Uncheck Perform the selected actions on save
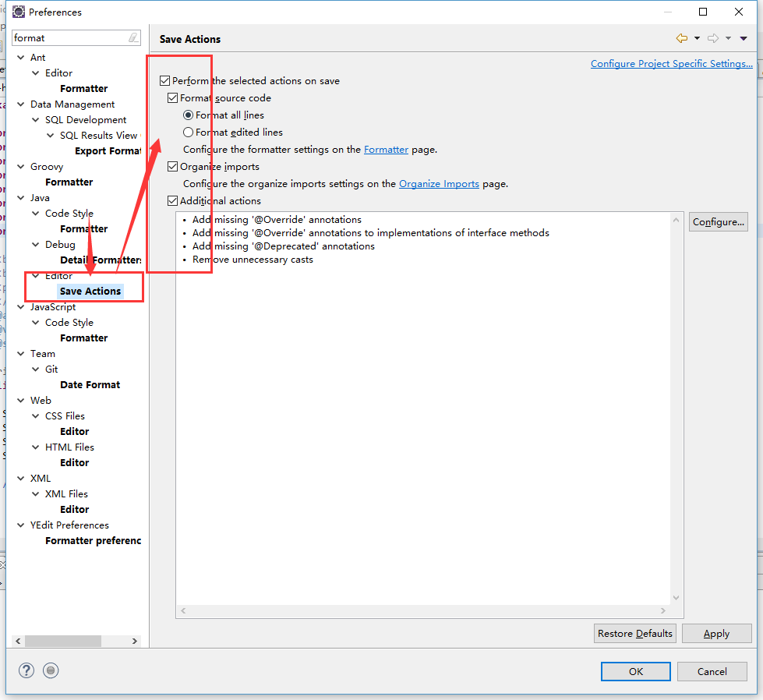763x700 pixels. (164, 80)
